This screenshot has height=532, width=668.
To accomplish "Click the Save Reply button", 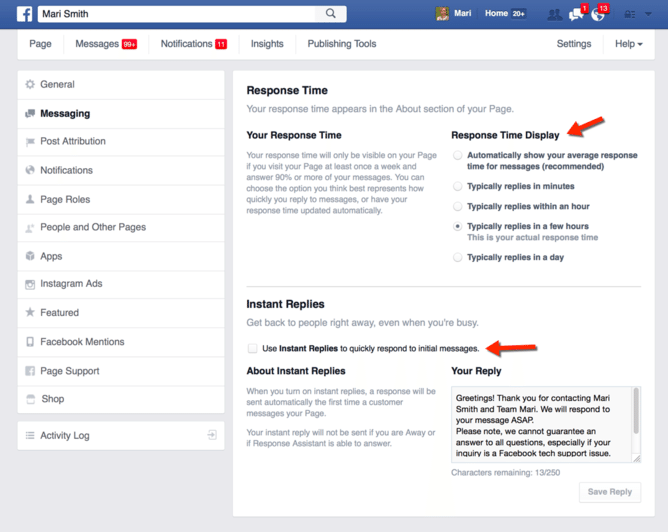I will tap(610, 492).
